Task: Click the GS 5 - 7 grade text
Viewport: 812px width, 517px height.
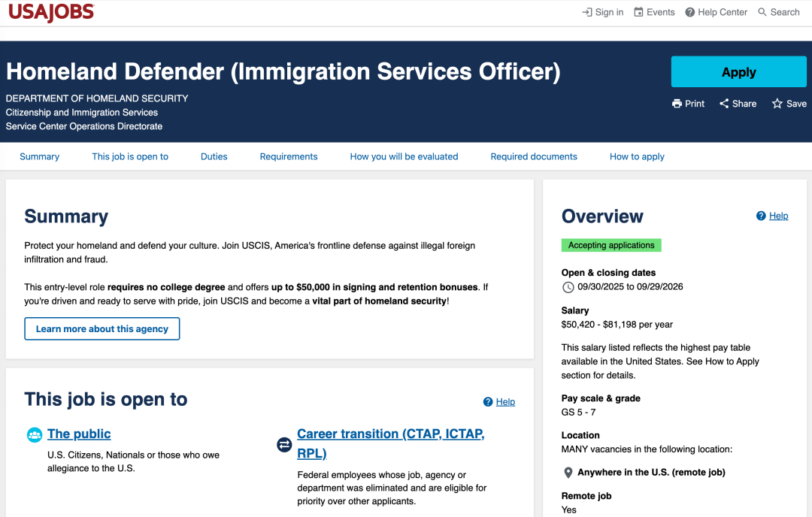Action: click(x=578, y=412)
